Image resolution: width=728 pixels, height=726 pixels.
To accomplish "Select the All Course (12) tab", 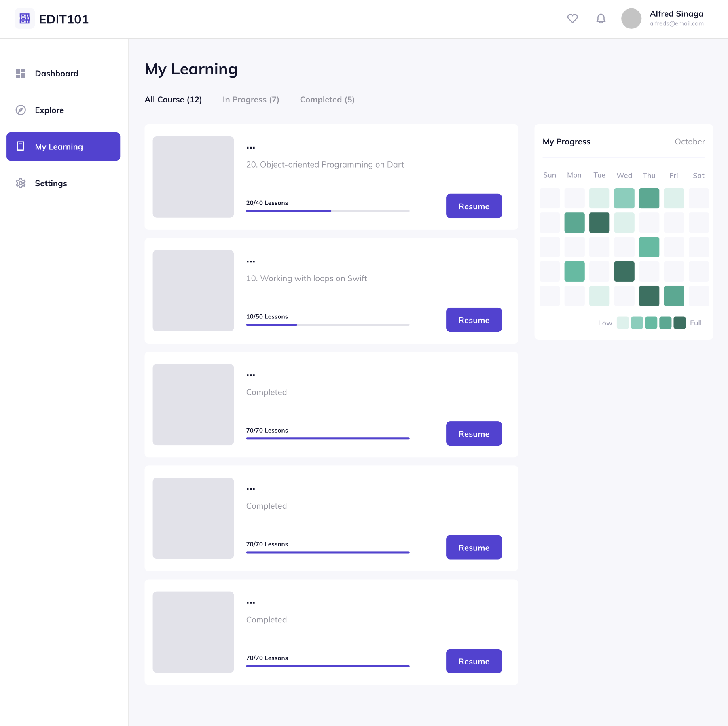I will (x=173, y=100).
